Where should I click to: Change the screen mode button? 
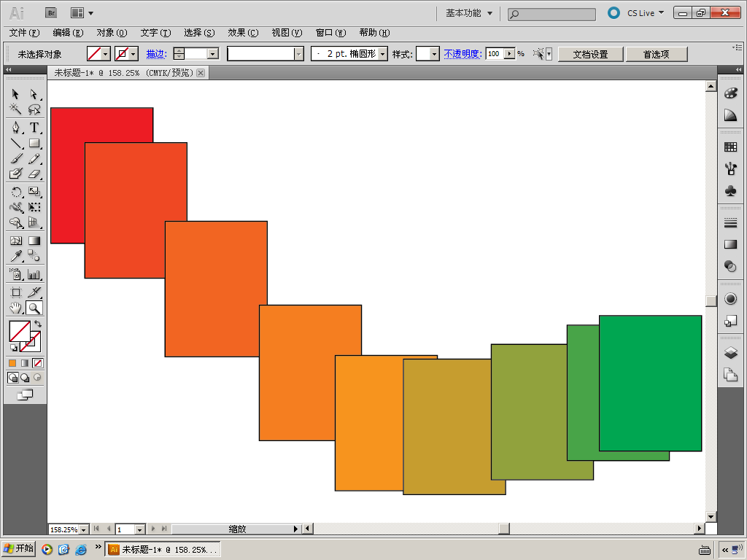coord(25,394)
